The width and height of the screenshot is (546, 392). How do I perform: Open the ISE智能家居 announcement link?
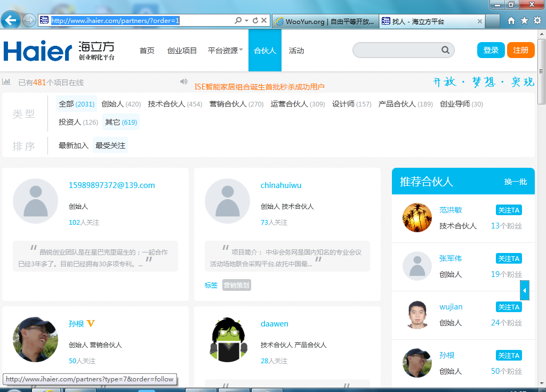coord(260,87)
